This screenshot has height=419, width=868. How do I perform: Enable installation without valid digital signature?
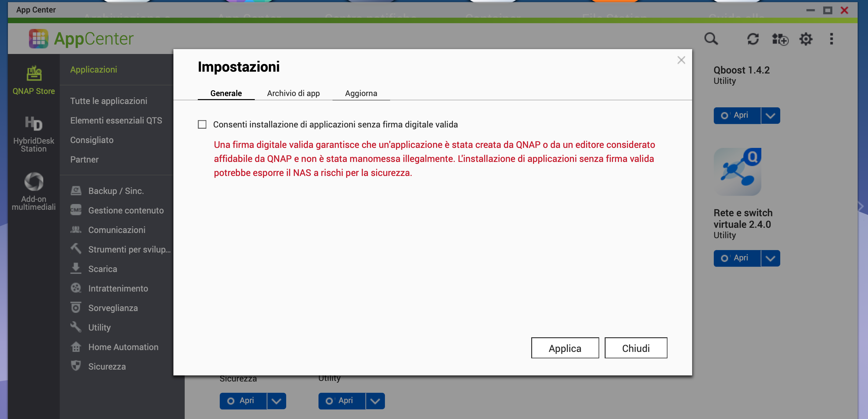click(x=202, y=124)
